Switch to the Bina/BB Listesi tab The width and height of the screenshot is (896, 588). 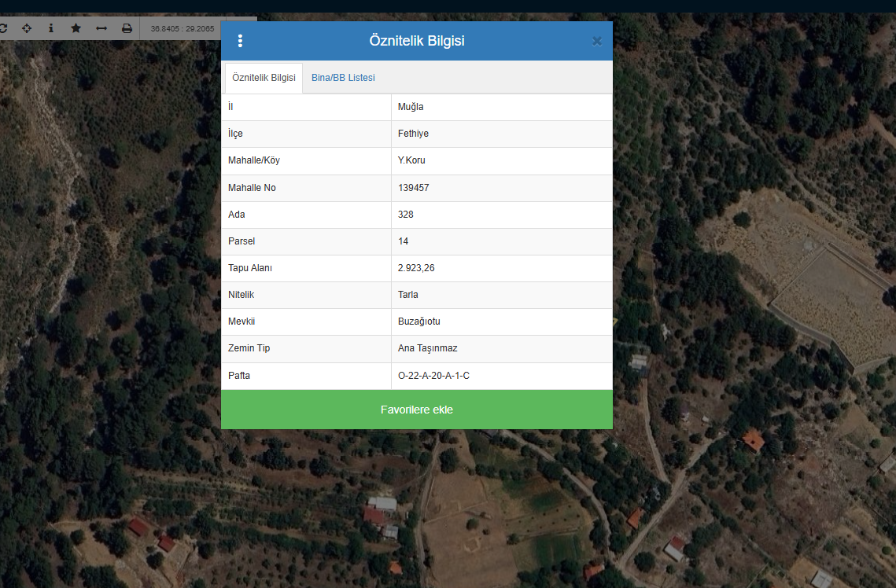pyautogui.click(x=343, y=78)
